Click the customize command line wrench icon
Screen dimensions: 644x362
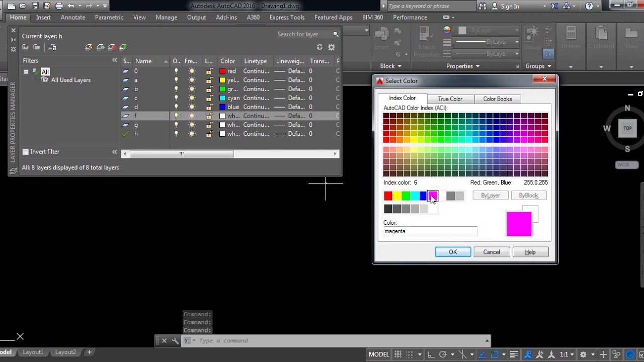click(x=175, y=340)
